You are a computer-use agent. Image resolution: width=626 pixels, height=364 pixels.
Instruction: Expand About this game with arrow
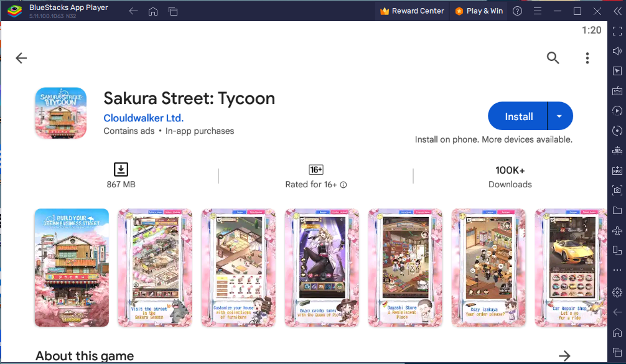(x=564, y=356)
